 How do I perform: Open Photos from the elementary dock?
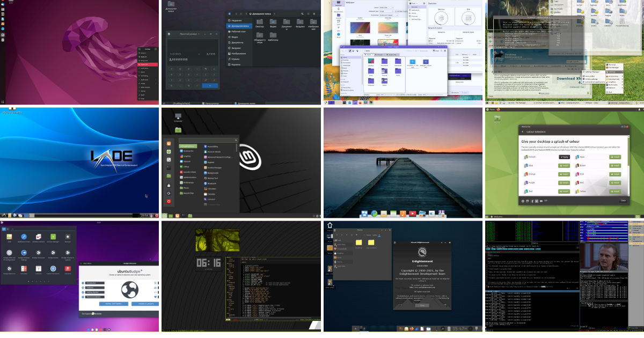point(422,214)
